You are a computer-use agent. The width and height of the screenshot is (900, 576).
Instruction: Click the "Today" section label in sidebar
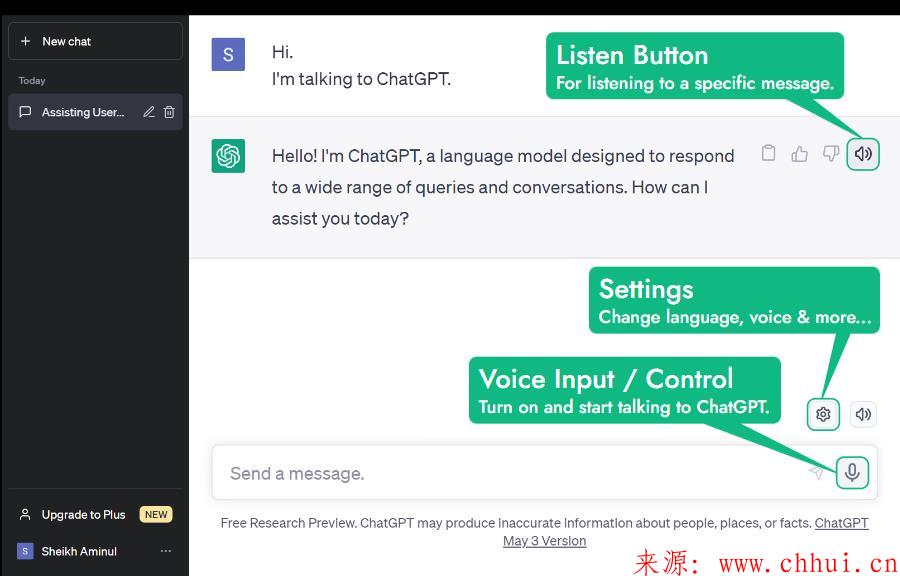click(x=32, y=80)
